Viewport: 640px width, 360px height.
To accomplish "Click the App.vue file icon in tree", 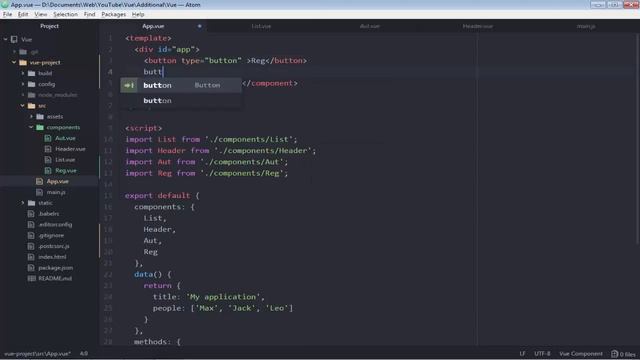I will [x=40, y=181].
